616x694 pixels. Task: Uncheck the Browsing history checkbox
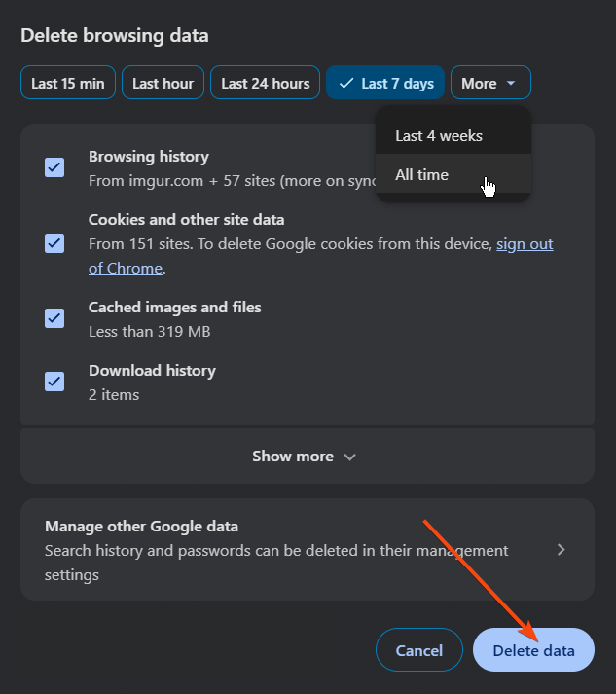click(x=54, y=167)
